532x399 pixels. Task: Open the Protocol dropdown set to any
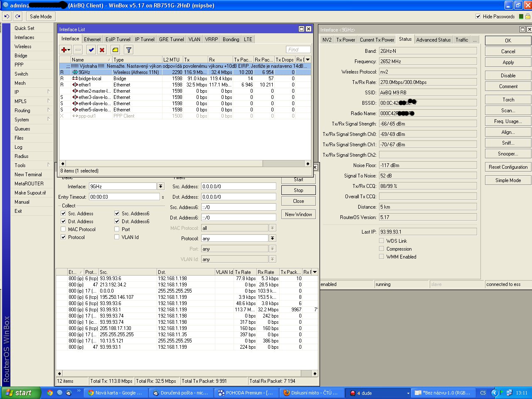273,238
